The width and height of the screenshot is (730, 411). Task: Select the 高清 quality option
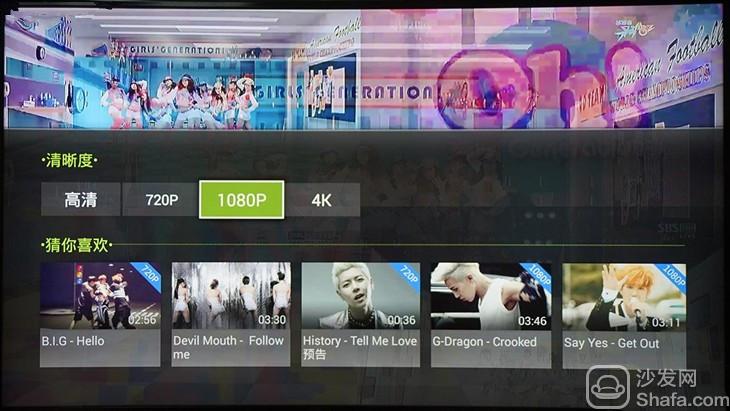click(81, 200)
